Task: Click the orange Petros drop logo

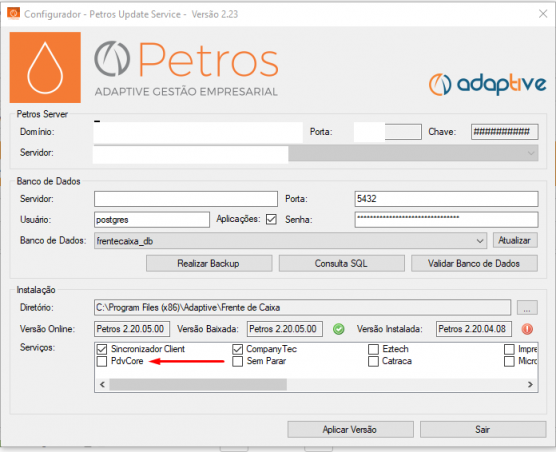Action: tap(45, 67)
